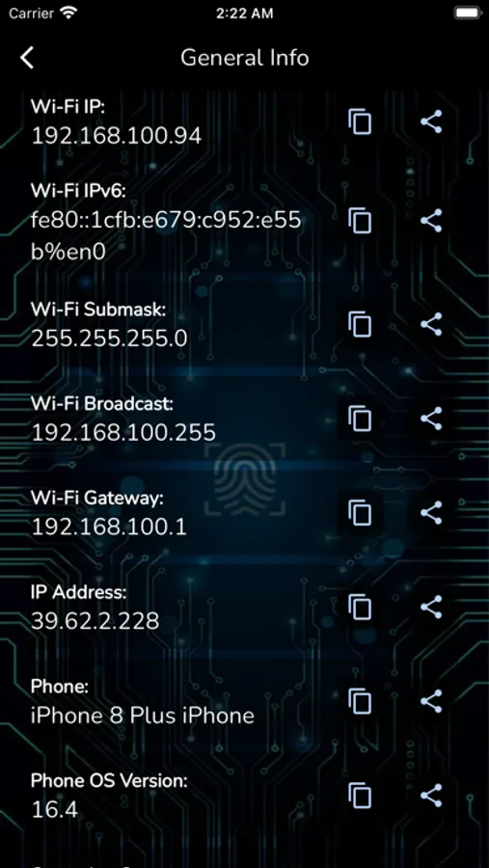Viewport: 489px width, 868px height.
Task: Share the Phone model info
Action: tap(431, 701)
